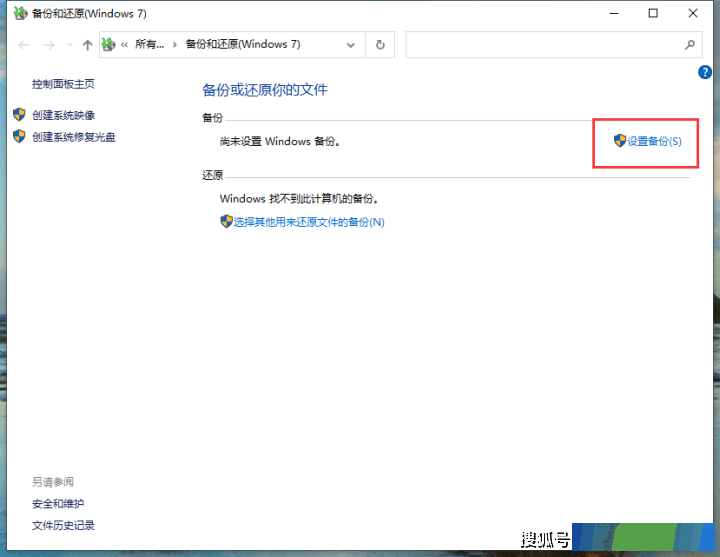Click the shield icon next to 设置备份(S)
The width and height of the screenshot is (720, 557).
click(x=620, y=141)
